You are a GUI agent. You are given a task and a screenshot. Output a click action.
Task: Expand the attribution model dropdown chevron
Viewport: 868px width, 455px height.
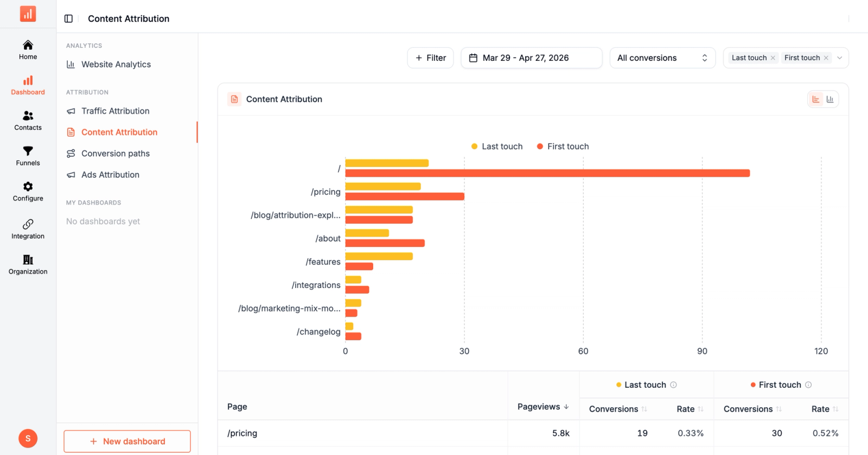(840, 58)
